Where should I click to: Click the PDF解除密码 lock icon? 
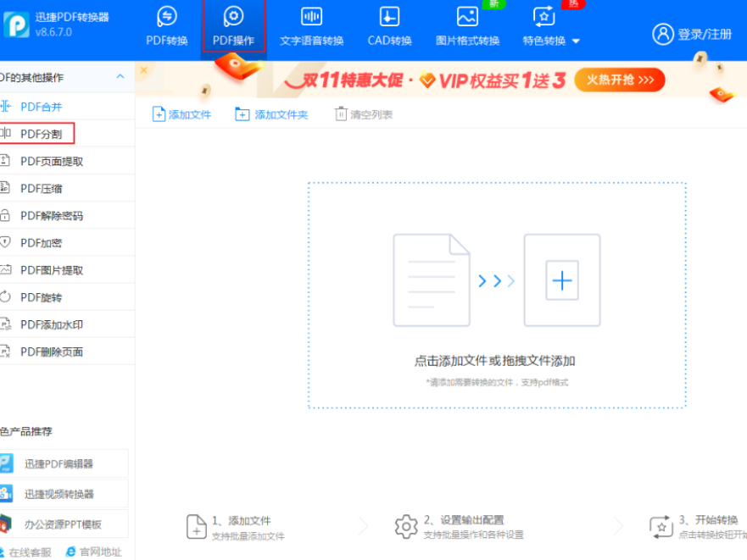[x=5, y=214]
